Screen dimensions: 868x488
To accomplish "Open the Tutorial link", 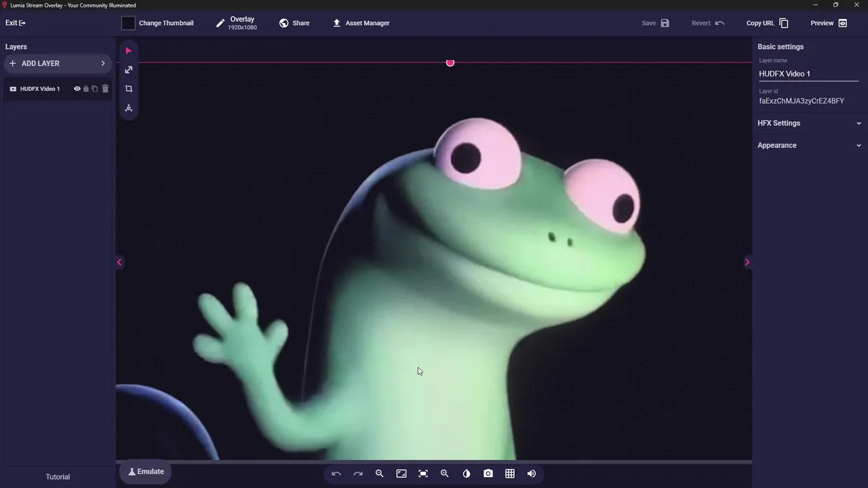I will (58, 477).
